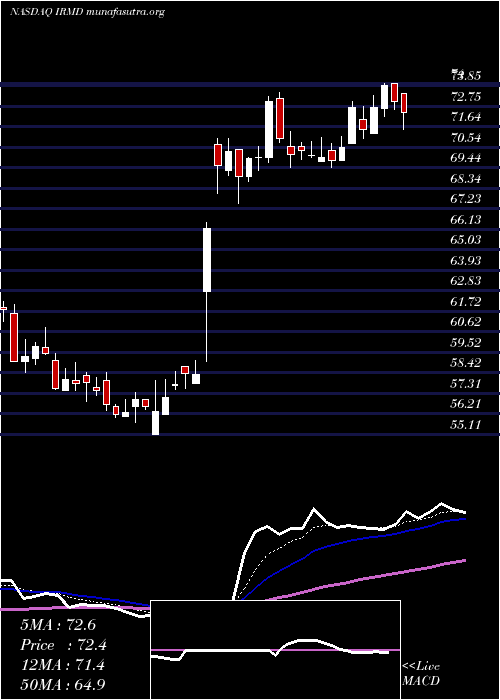The image size is (500, 700).
Task: Select the 58.42 price label
Action: click(x=466, y=362)
